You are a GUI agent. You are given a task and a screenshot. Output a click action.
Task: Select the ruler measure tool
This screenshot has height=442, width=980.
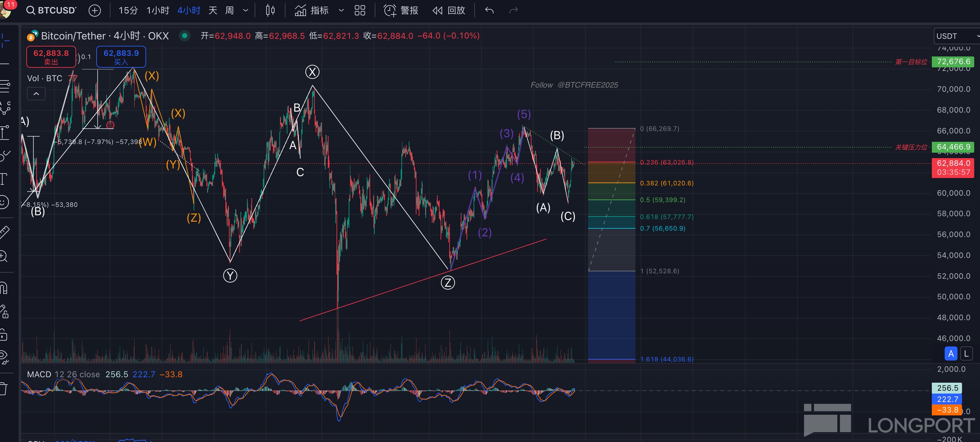4,232
